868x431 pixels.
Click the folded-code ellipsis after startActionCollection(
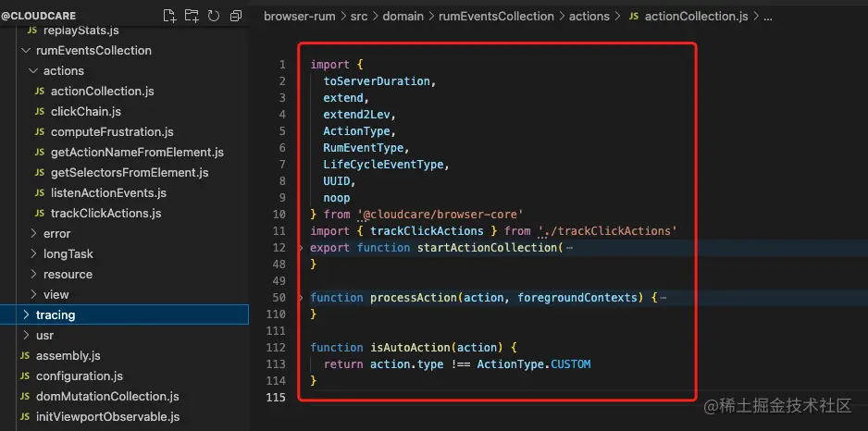(x=570, y=249)
